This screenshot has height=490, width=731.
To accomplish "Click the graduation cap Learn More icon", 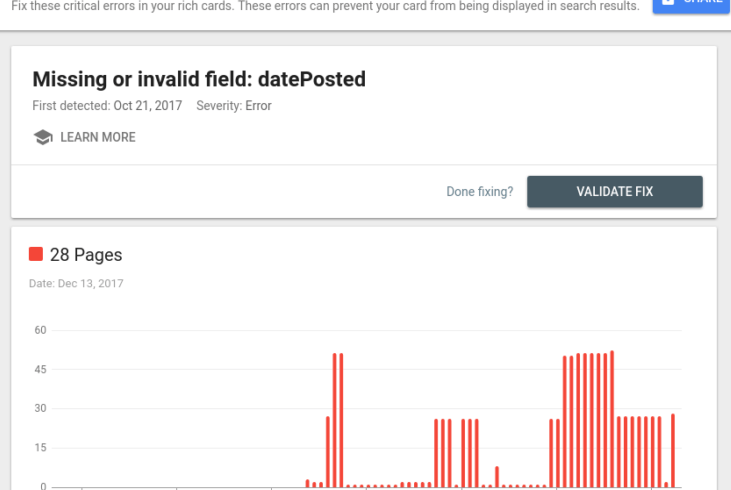I will coord(43,137).
